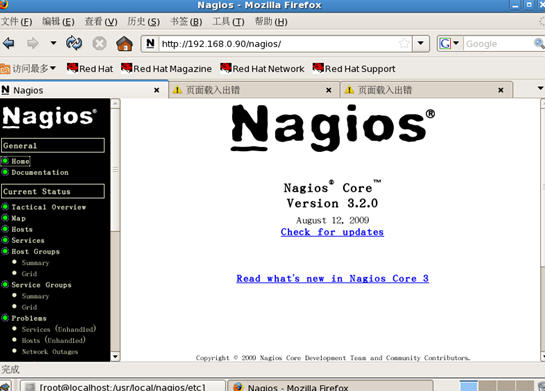Viewport: 545px width, 391px height.
Task: Click the green bullet beside Tactical Overview
Action: (5, 207)
